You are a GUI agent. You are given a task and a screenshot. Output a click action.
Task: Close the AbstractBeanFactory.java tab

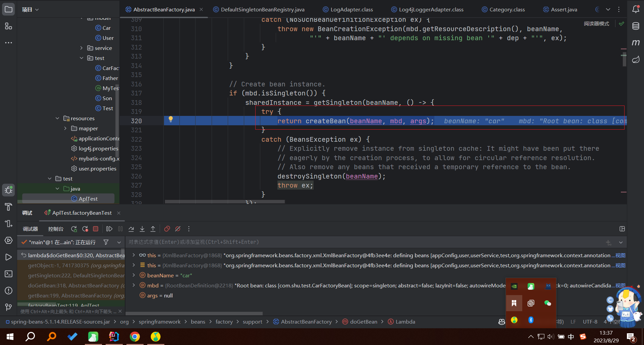coord(201,9)
